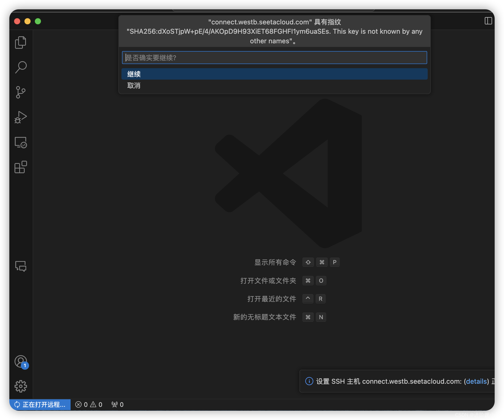Viewport: 504px width, 420px height.
Task: Click the 打开最近的文件 shortcut hint
Action: point(272,299)
